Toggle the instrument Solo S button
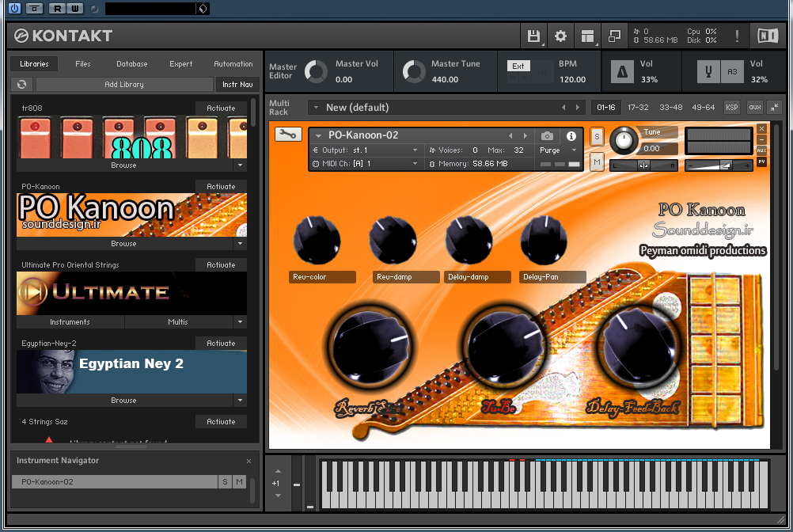 click(x=597, y=136)
